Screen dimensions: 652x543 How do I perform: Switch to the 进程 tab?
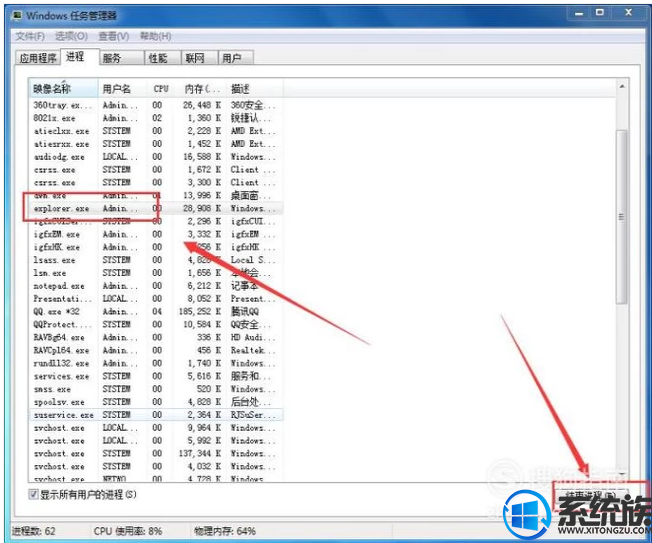(x=79, y=57)
